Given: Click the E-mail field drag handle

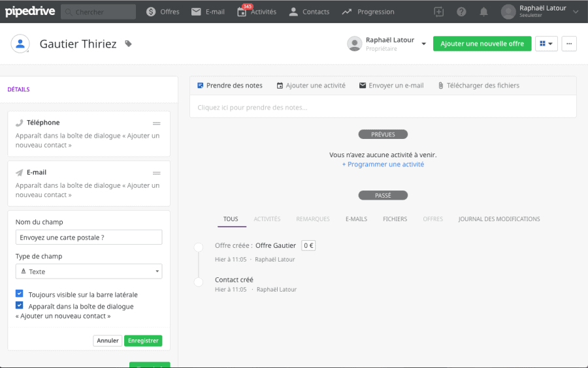Looking at the screenshot, I should point(157,173).
